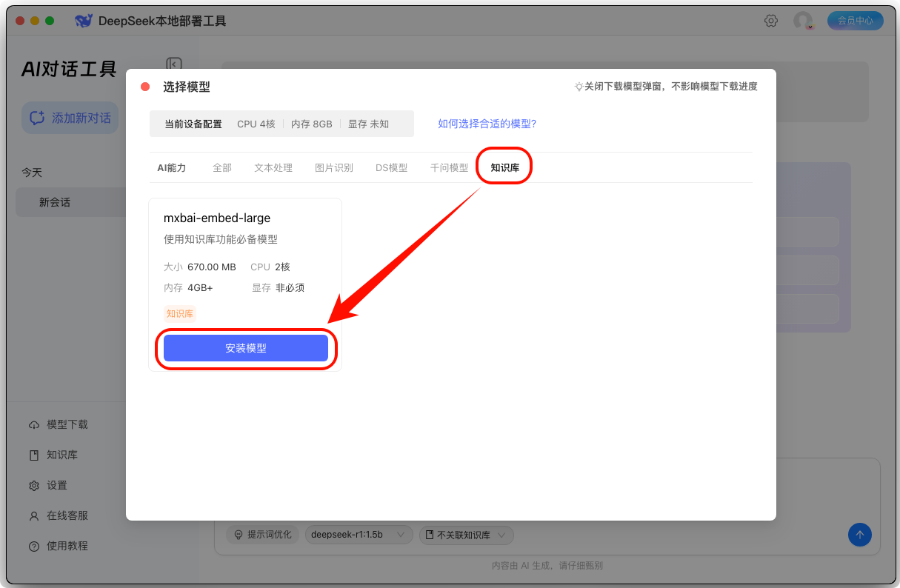Click the person icon beside 在线客服
This screenshot has height=588, width=900.
34,516
